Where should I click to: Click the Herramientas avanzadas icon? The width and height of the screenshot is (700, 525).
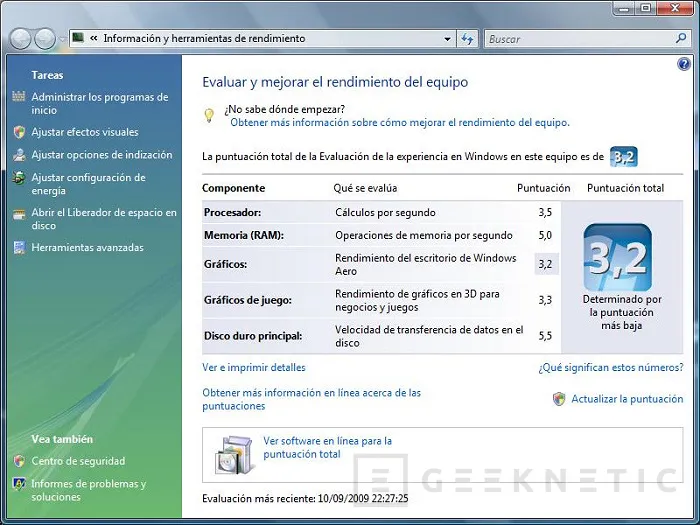19,247
